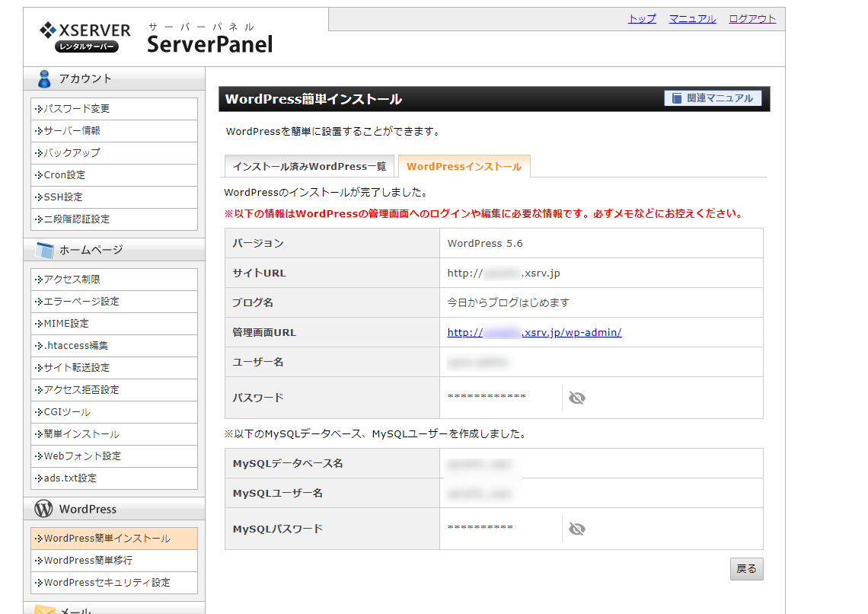This screenshot has height=614, width=868.
Task: Open パスワード変更 in the sidebar
Action: 114,108
